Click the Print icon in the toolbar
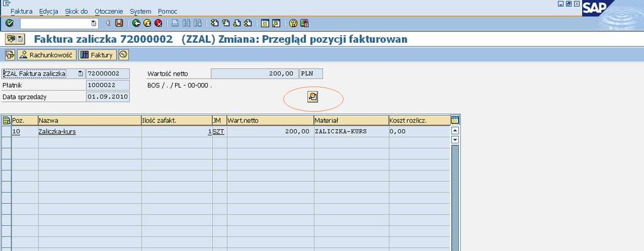The height and width of the screenshot is (251, 644). 175,23
